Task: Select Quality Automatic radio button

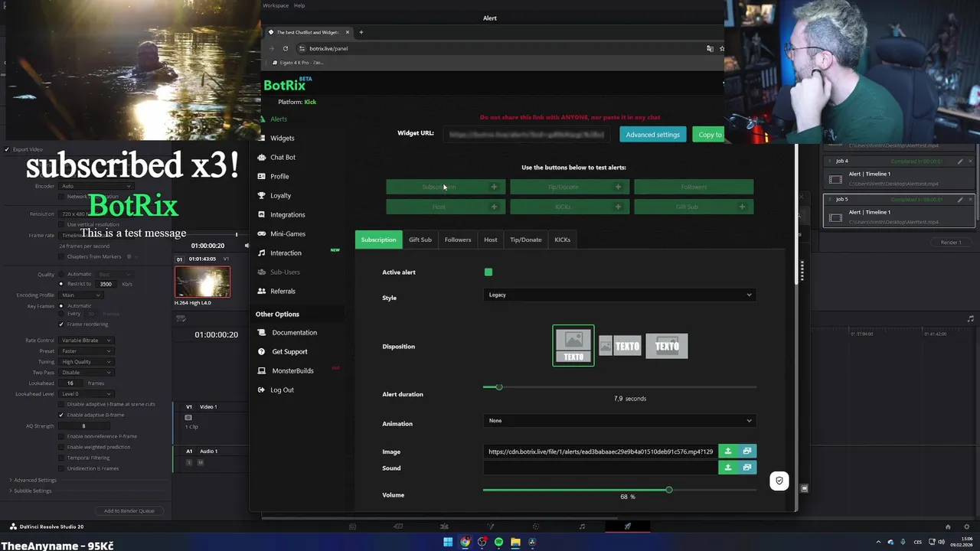Action: 61,274
